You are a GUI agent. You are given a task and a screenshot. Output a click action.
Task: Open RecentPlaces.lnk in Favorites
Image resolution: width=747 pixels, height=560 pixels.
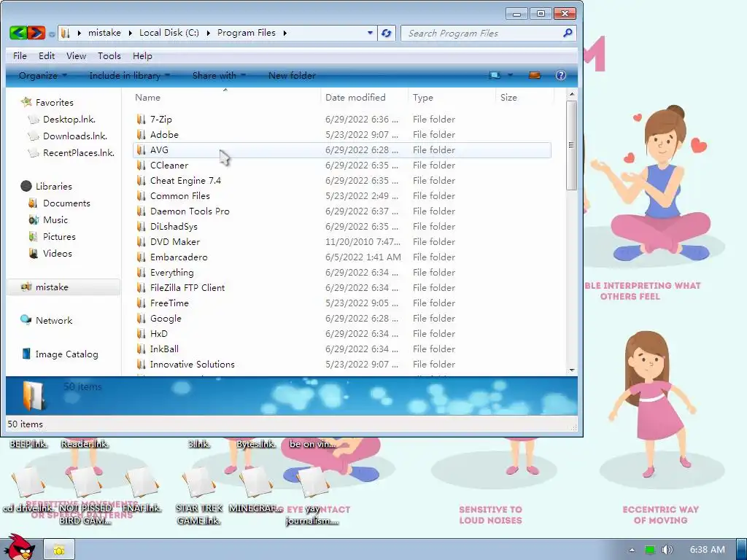pos(79,152)
